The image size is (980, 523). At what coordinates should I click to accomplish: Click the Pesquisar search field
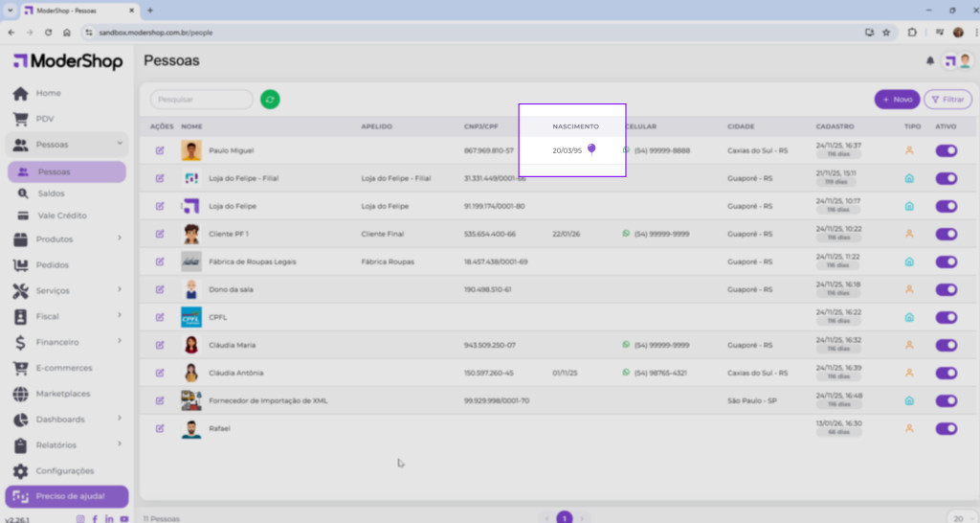(x=202, y=100)
